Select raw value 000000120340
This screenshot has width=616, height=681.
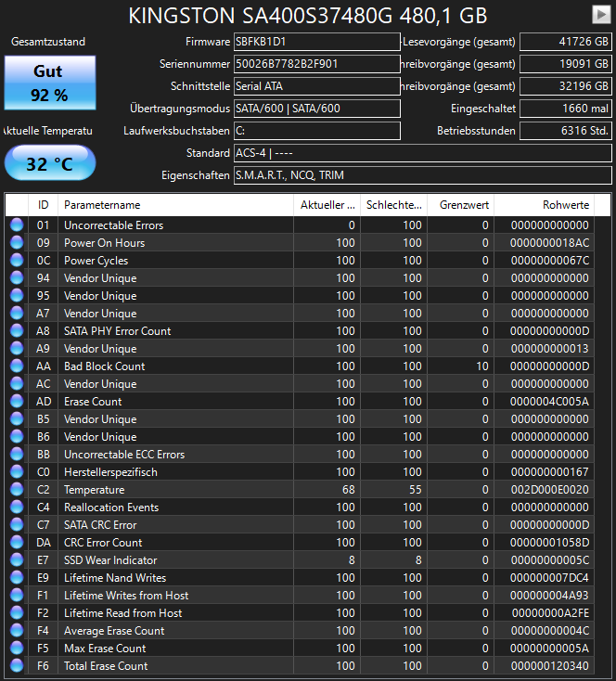click(x=549, y=666)
